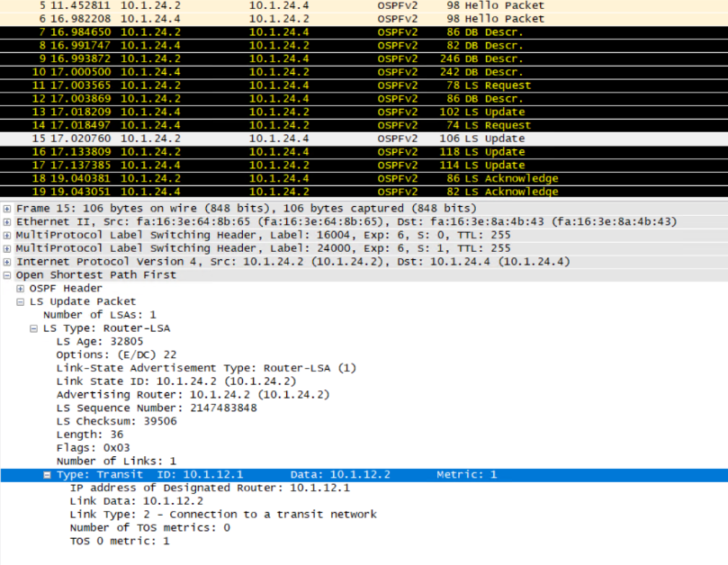728x565 pixels.
Task: Select packet 9 DB Descr. row
Action: click(x=270, y=58)
